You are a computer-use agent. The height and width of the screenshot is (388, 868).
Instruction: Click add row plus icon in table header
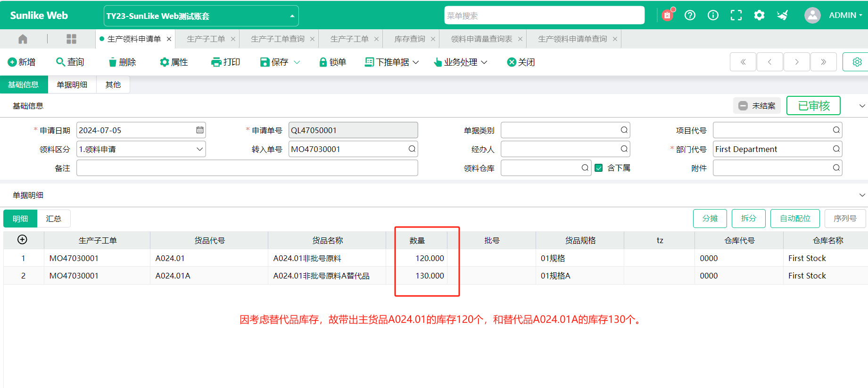[22, 240]
